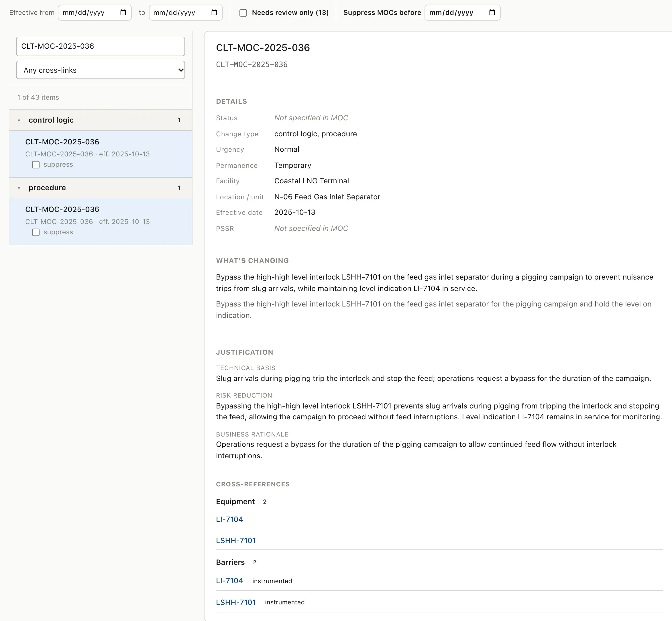Viewport: 672px width, 621px height.
Task: Open LI-7104 instrumented barrier link
Action: 229,581
